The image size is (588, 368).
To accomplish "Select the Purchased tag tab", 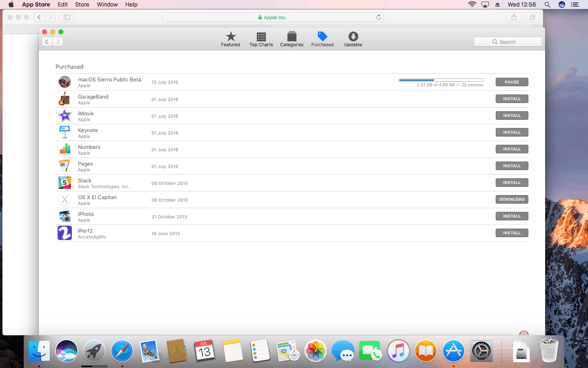I will (x=322, y=39).
